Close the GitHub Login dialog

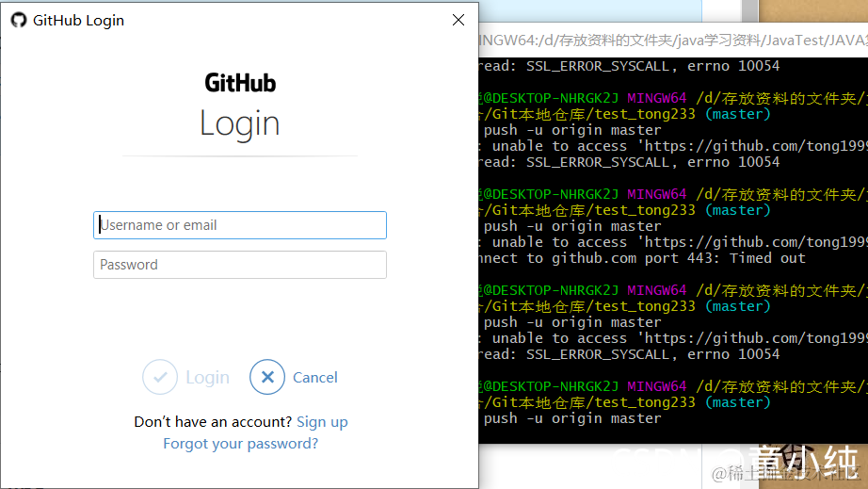(x=458, y=20)
